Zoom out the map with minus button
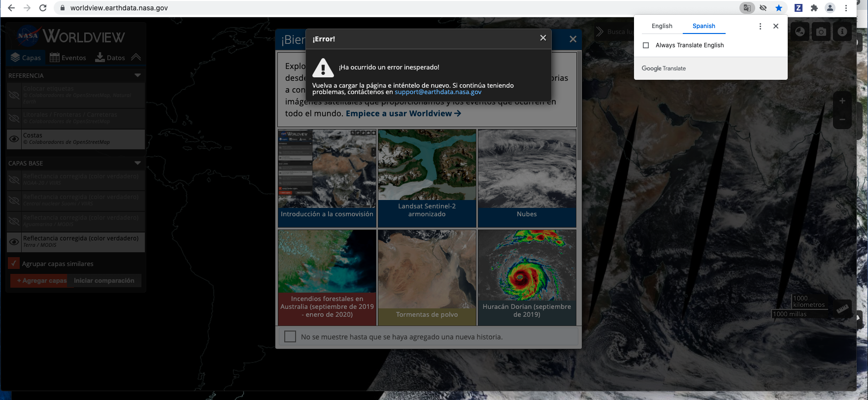 [842, 119]
